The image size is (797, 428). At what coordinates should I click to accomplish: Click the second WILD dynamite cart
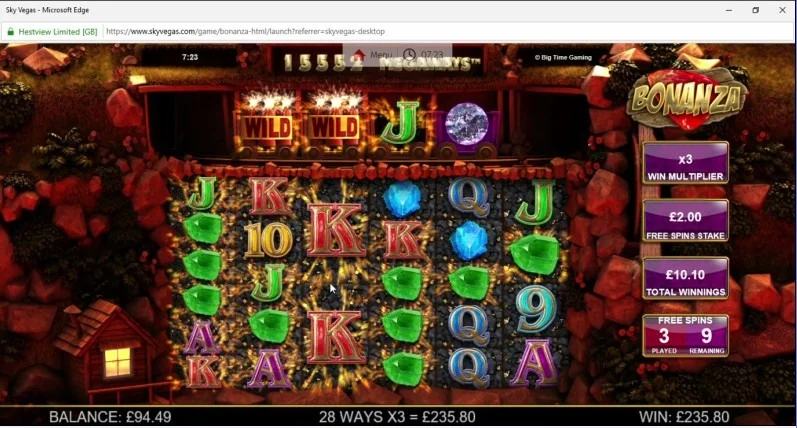click(334, 125)
